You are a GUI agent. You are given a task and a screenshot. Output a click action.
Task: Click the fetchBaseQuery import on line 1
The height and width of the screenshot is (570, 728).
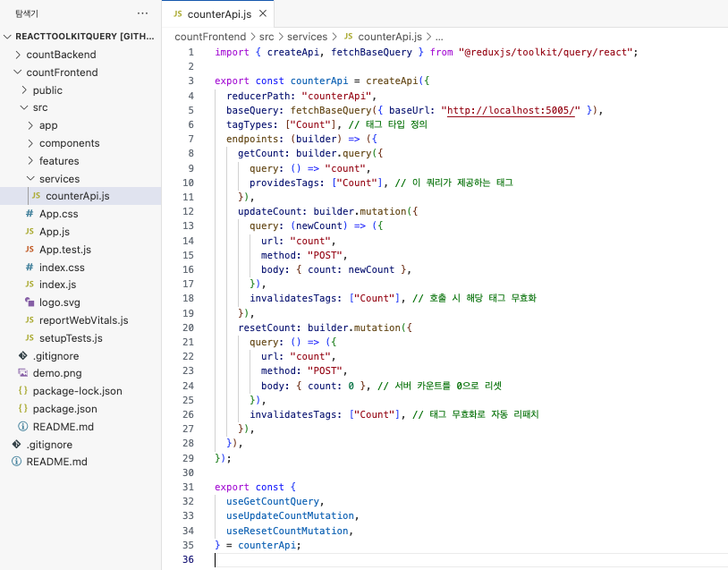tap(371, 52)
